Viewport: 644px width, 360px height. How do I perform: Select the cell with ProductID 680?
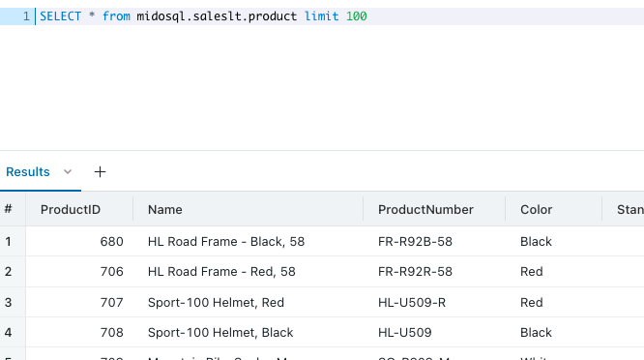[x=79, y=241]
